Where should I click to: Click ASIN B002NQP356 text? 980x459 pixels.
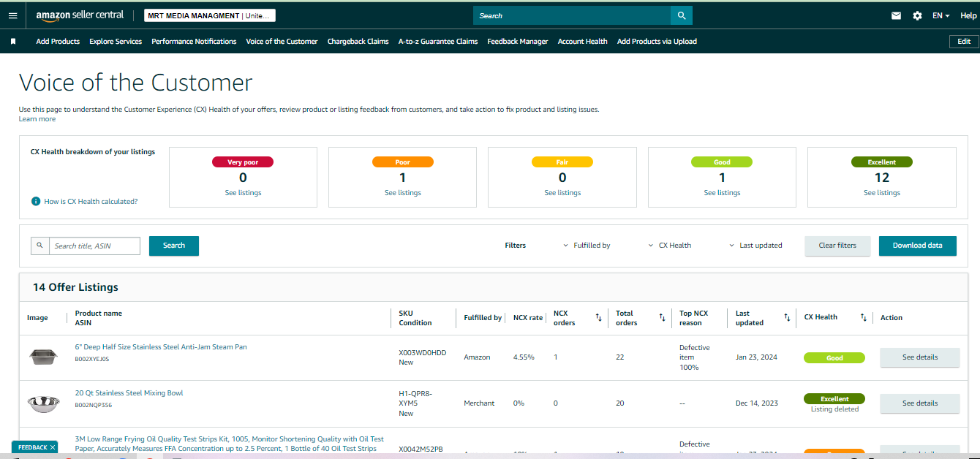click(x=94, y=405)
